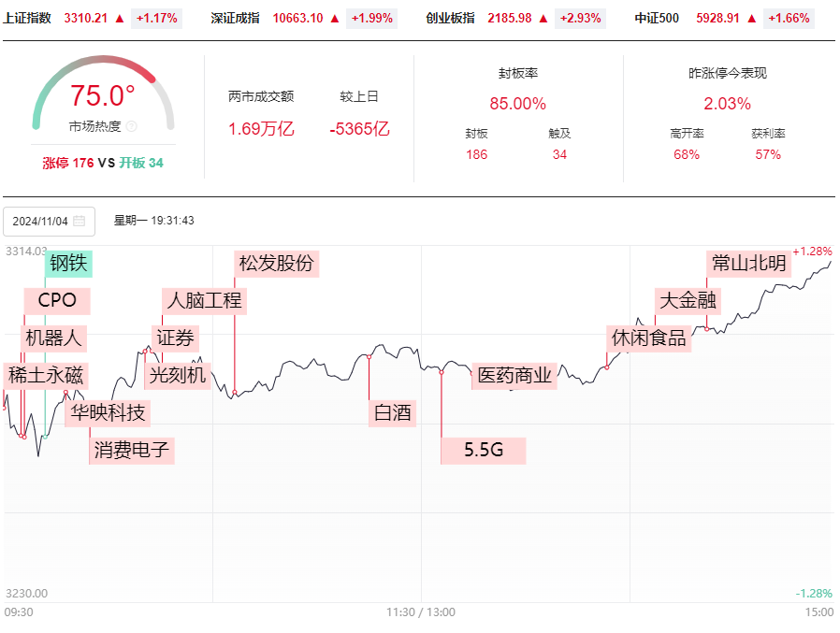The image size is (840, 633).
Task: Click the market heat help question icon
Action: click(x=131, y=126)
